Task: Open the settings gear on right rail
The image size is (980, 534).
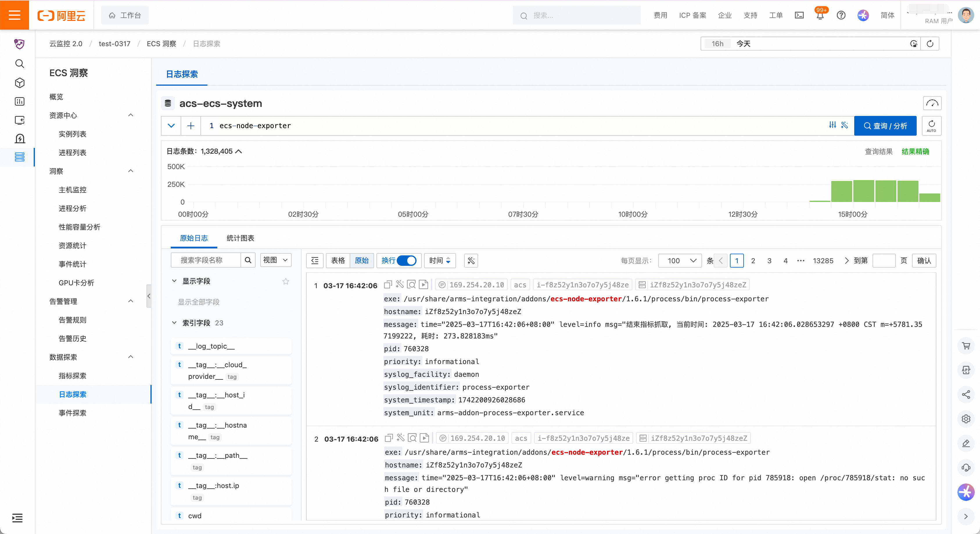Action: [966, 419]
